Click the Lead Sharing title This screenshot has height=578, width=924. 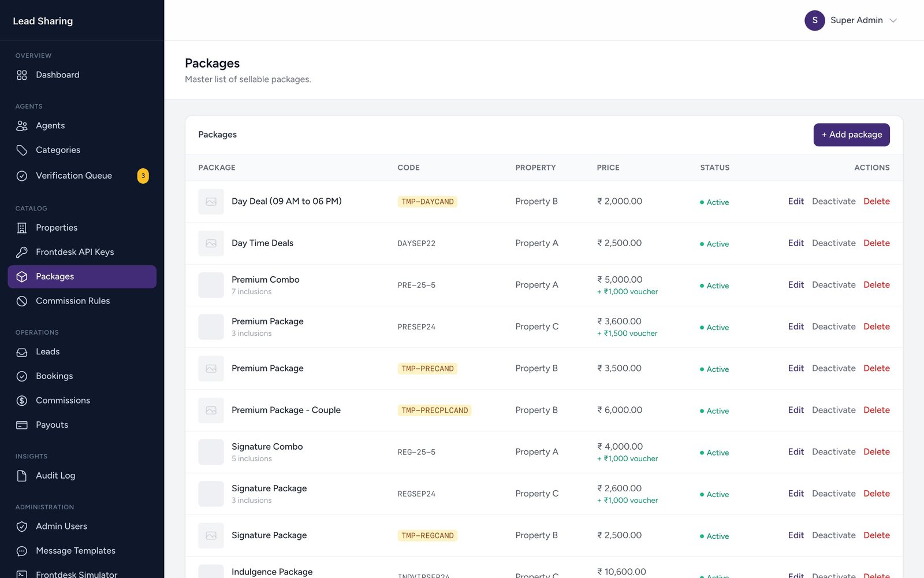tap(43, 21)
